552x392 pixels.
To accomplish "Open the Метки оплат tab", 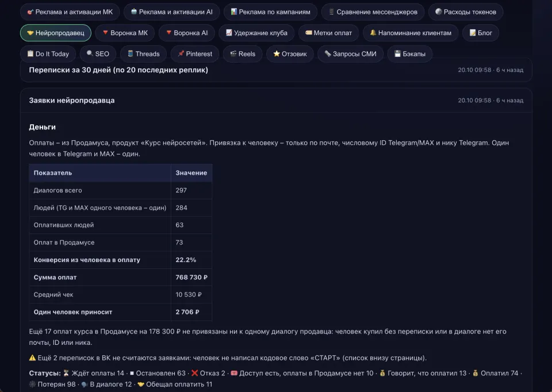I will click(328, 33).
